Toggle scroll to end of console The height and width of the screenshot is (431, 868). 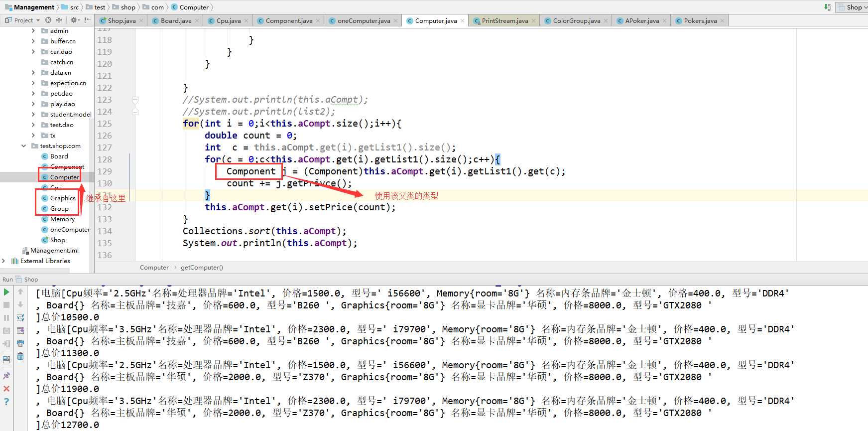(20, 330)
